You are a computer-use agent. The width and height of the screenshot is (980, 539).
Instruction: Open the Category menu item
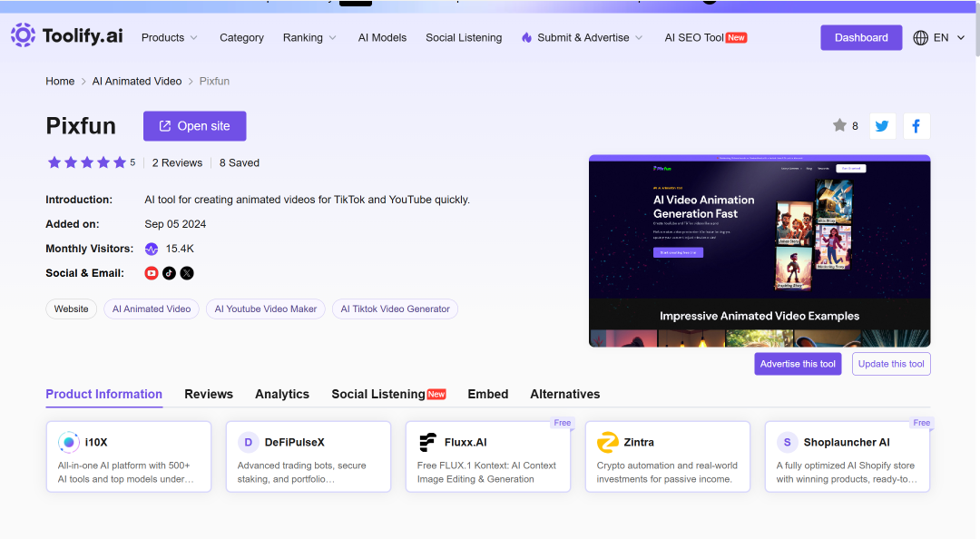tap(241, 37)
